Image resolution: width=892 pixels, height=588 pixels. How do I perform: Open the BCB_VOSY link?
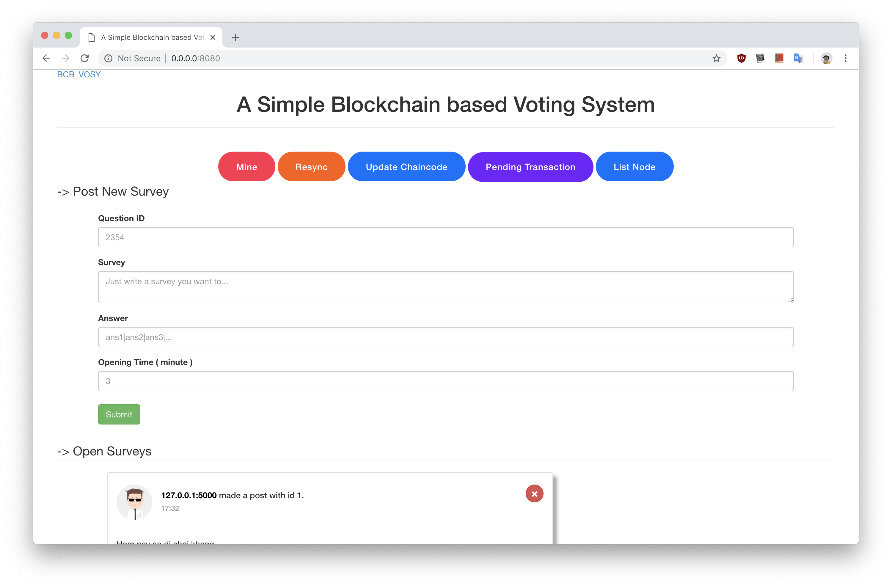tap(79, 74)
